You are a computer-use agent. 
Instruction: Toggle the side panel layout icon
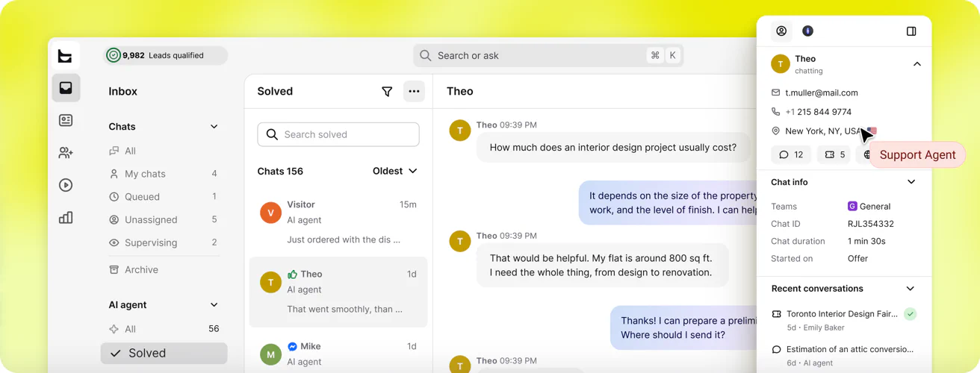point(911,31)
